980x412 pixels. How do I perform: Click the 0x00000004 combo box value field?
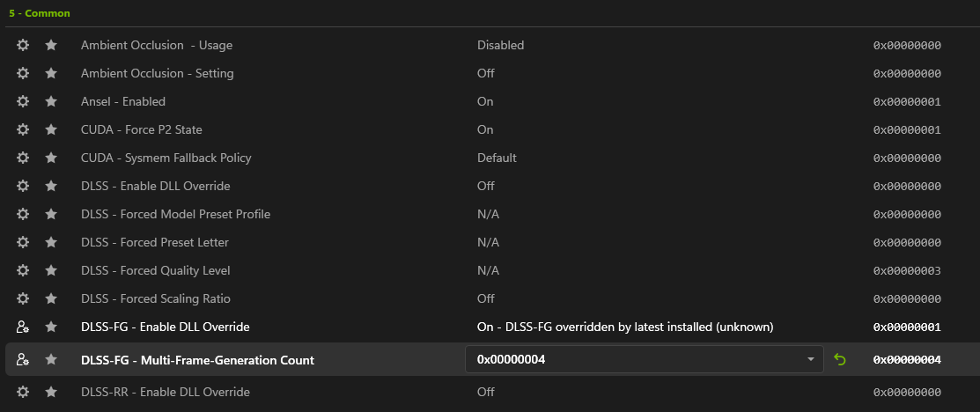tap(634, 359)
